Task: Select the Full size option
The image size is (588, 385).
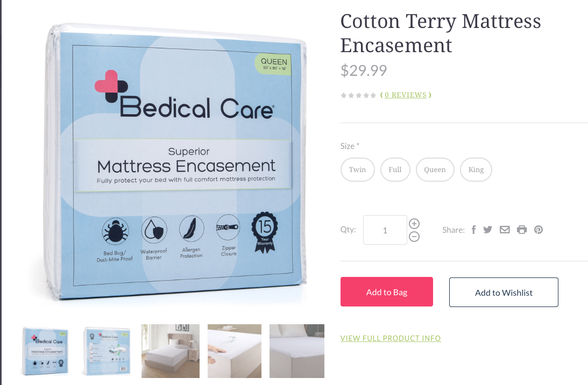Action: tap(395, 170)
